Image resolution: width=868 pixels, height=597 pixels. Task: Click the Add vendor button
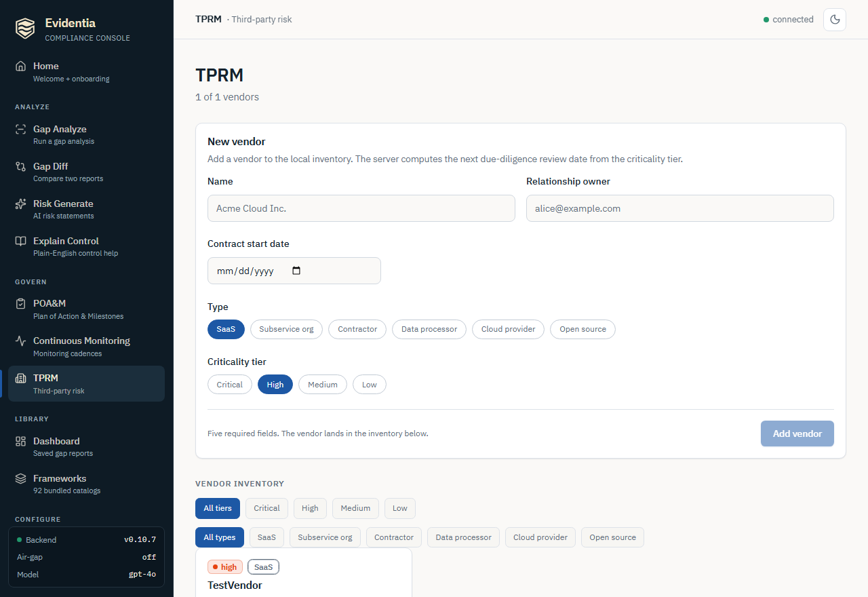click(x=797, y=434)
